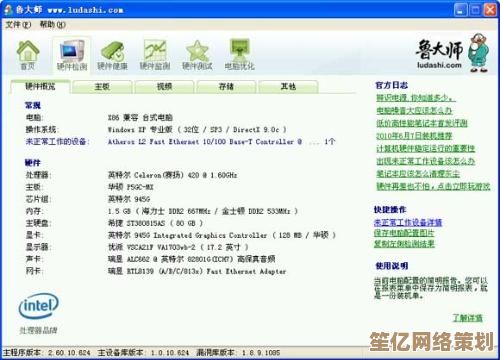Switch to the 存储 tab
Image resolution: width=500 pixels, height=360 pixels.
coord(226,87)
